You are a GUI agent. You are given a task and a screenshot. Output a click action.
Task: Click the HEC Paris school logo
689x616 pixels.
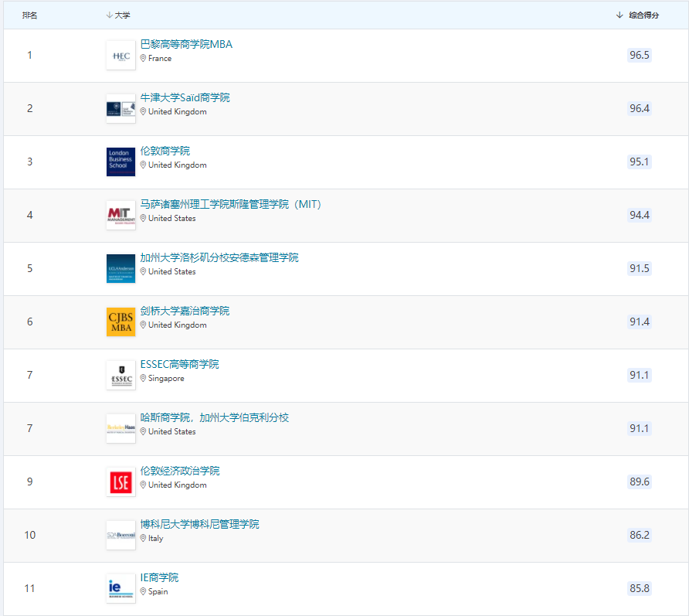[x=120, y=55]
